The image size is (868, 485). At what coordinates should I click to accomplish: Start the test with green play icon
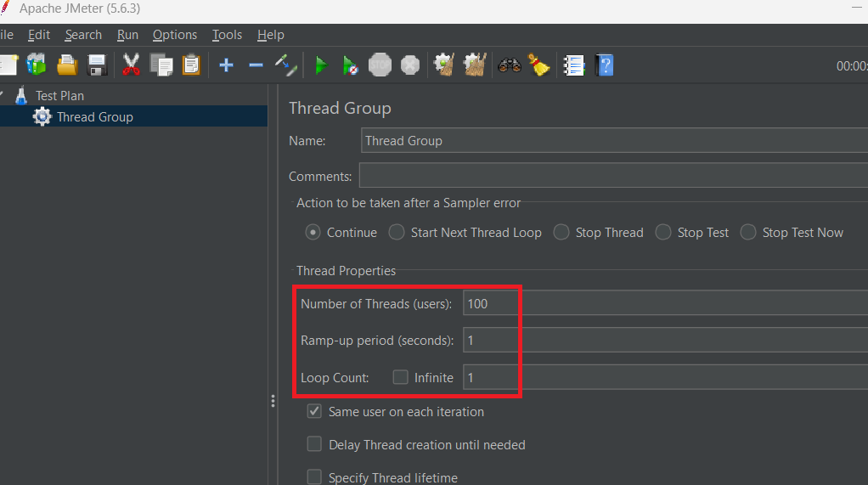(x=321, y=65)
